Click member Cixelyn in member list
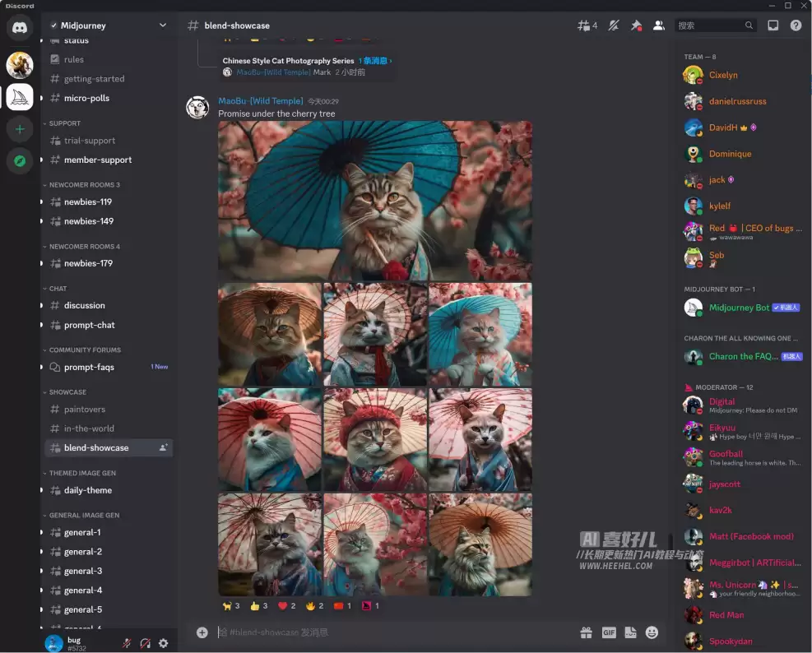Screen dimensions: 812x653 tap(743, 75)
